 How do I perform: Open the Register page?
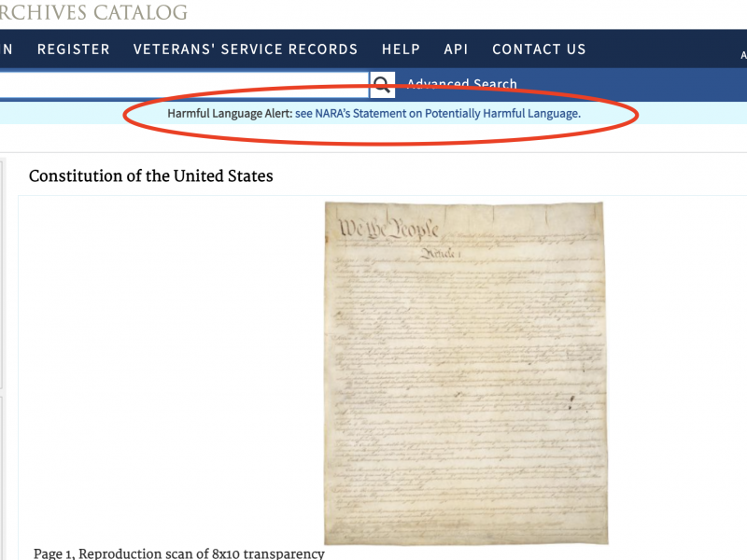pos(74,49)
